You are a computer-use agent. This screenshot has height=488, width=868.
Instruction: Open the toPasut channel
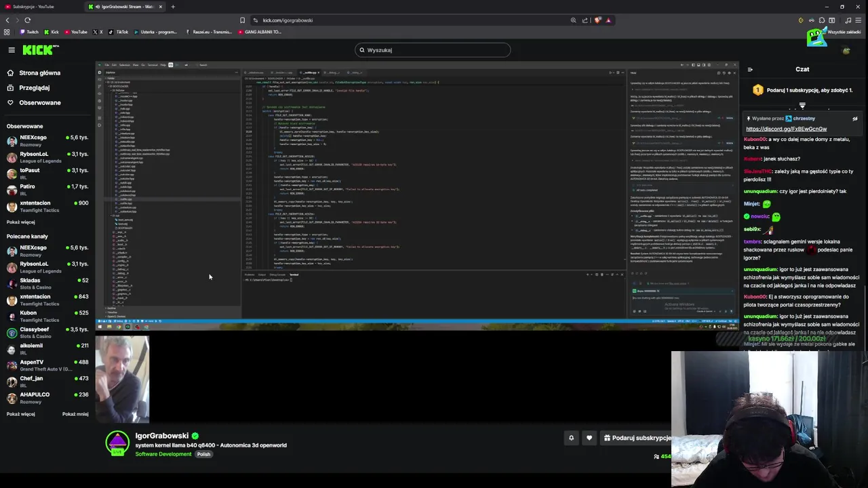pyautogui.click(x=47, y=174)
